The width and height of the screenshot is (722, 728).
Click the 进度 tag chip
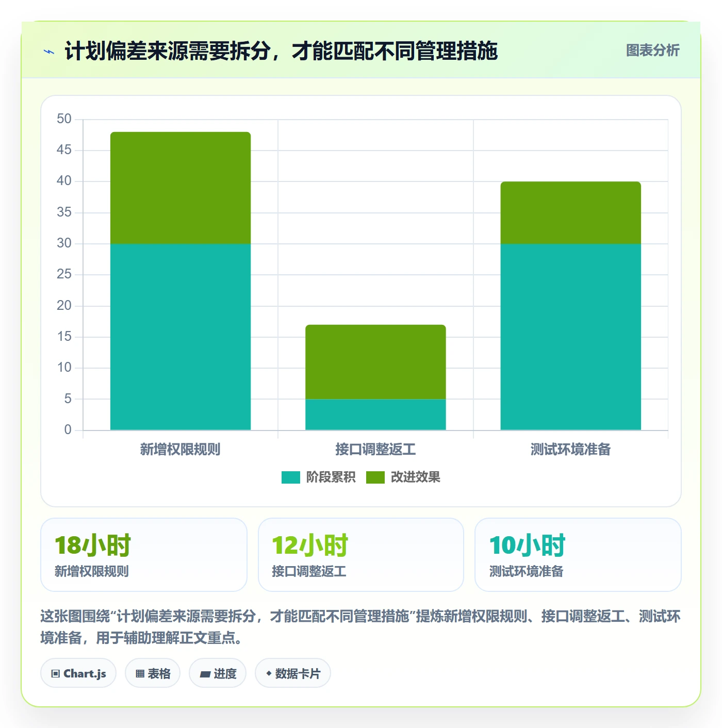(218, 673)
